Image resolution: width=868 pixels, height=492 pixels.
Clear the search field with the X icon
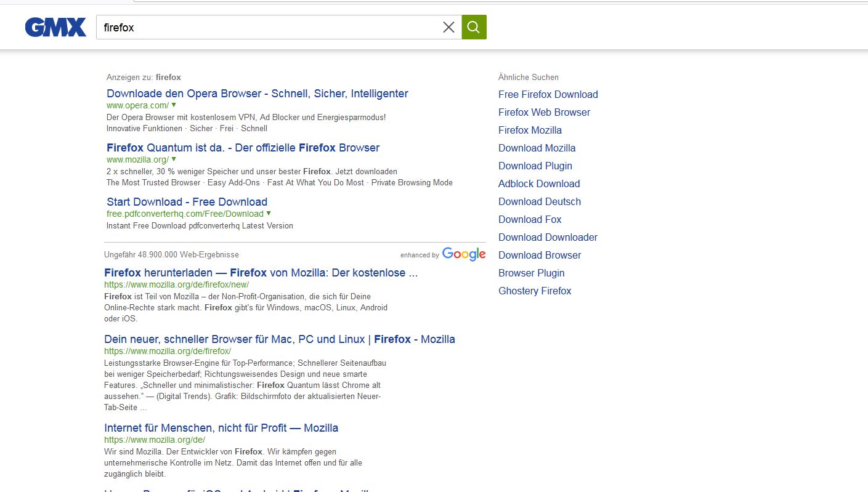coord(448,27)
